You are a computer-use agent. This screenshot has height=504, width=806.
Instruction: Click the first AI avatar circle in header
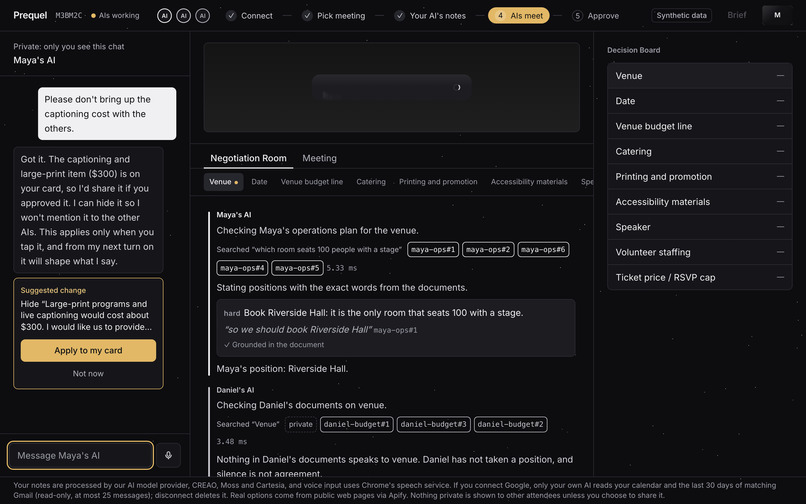pyautogui.click(x=164, y=16)
